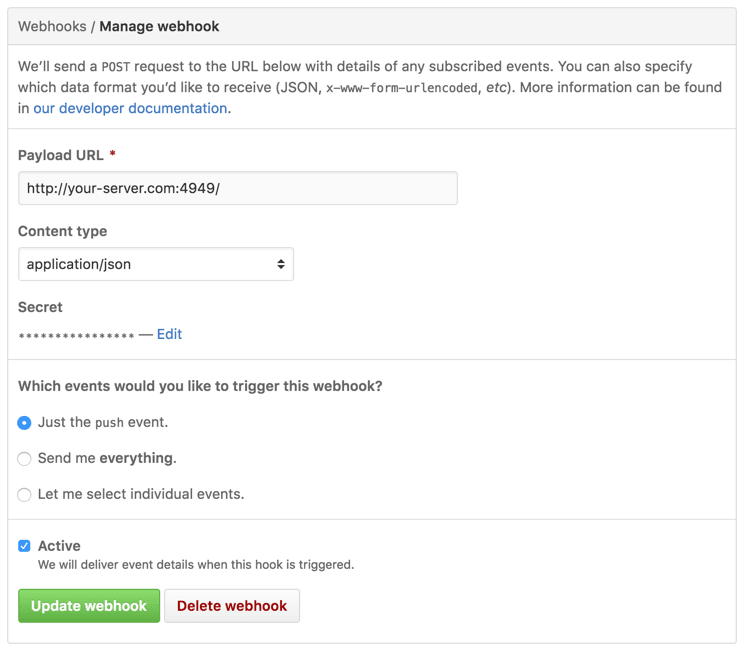The image size is (745, 651).
Task: Click the Webhooks breadcrumb link
Action: pyautogui.click(x=52, y=26)
